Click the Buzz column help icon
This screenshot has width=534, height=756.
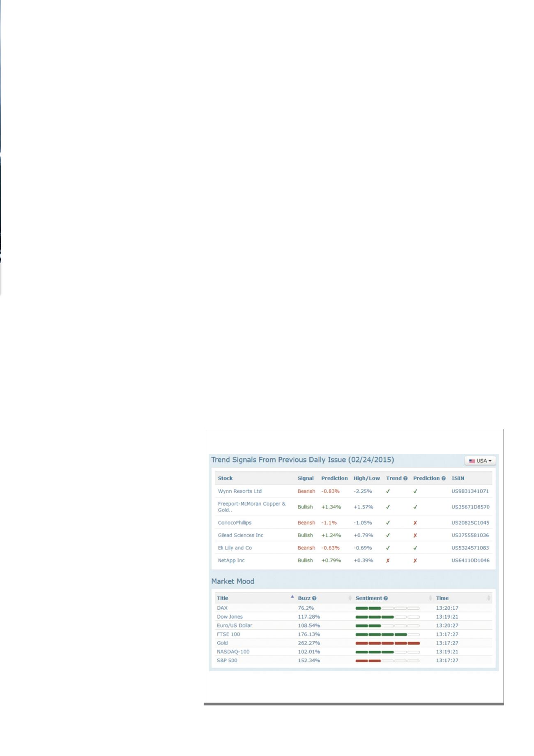point(314,599)
